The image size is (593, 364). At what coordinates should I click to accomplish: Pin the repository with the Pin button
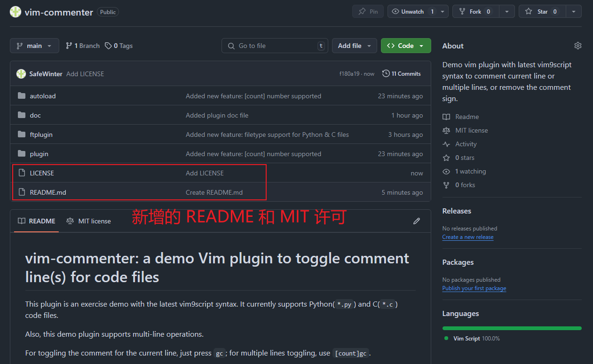coord(368,12)
